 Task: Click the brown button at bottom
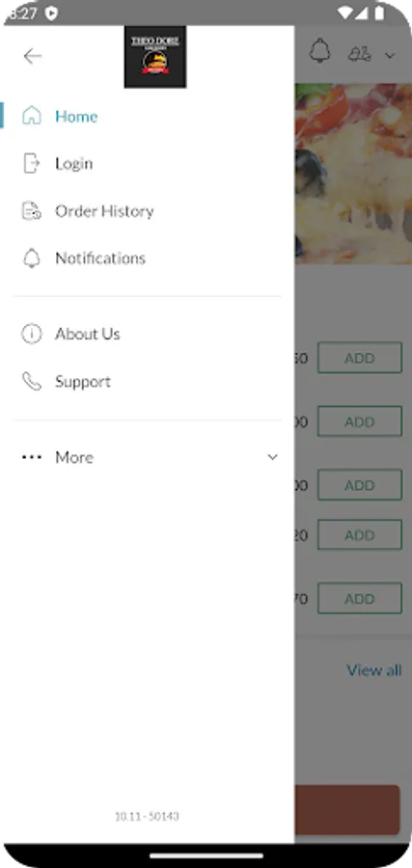point(347,810)
